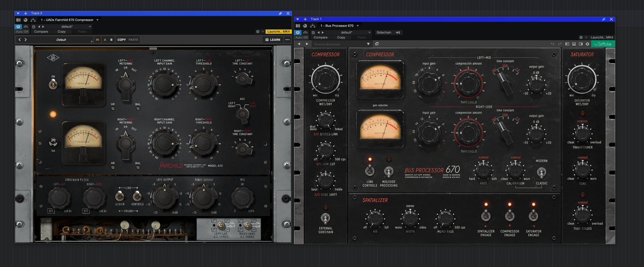Screen dimensions: 644x267
Task: Select the B comparison slot in Fairchild toolbar
Action: click(111, 40)
